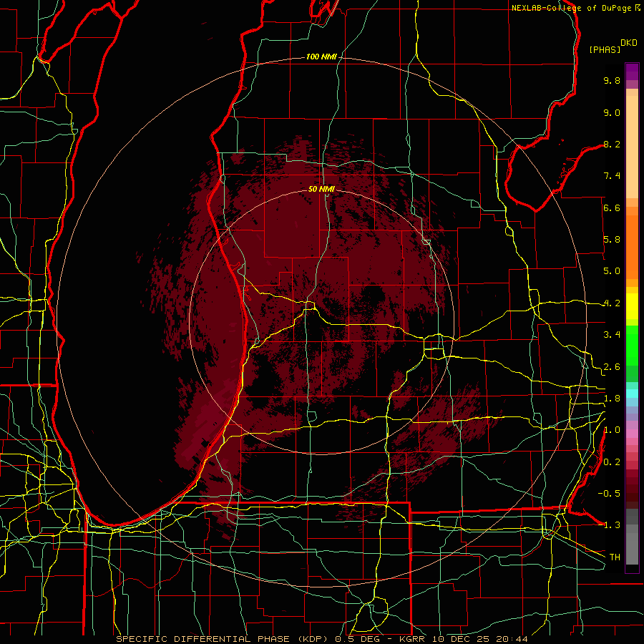
Task: Click the bright green color bar segment
Action: 632,345
